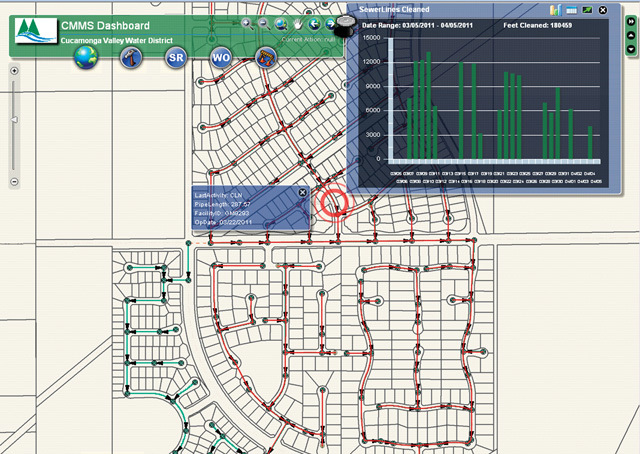
Task: Go to previous map extent arrow
Action: pos(314,22)
